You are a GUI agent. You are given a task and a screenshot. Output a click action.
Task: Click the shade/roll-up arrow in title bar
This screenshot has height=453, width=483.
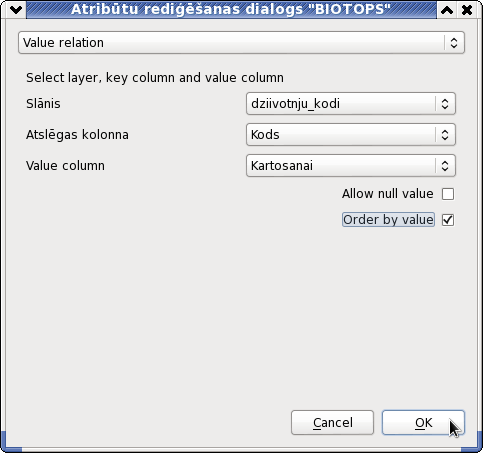447,10
